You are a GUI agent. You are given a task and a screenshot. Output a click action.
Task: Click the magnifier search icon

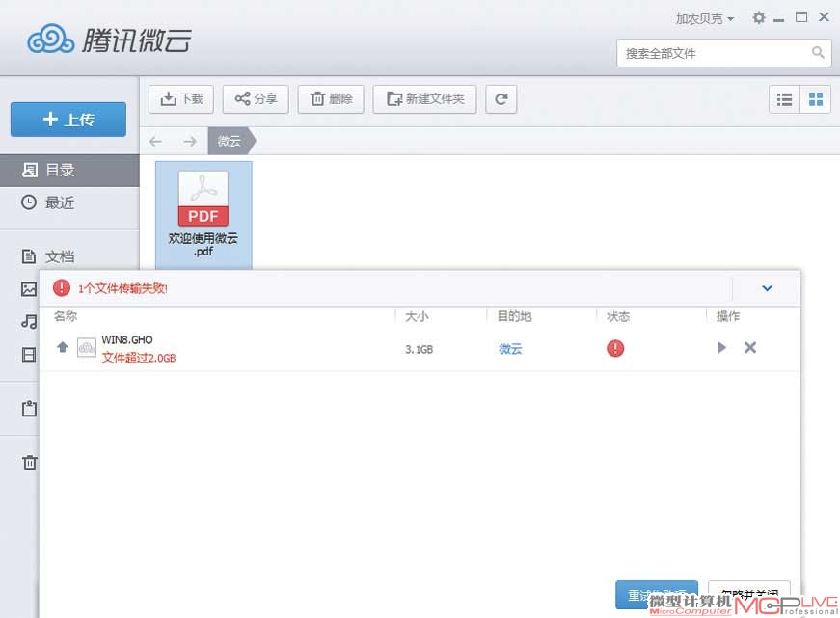(x=818, y=52)
